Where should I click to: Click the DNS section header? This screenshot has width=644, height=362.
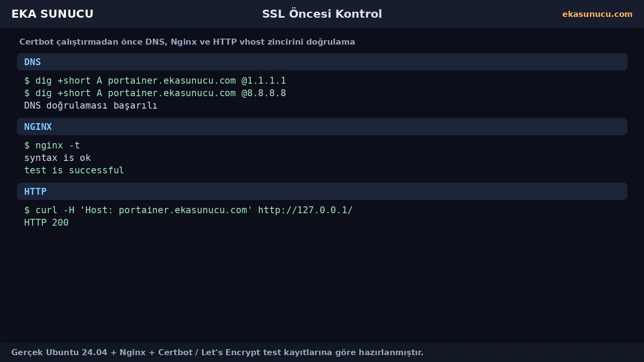[x=322, y=62]
